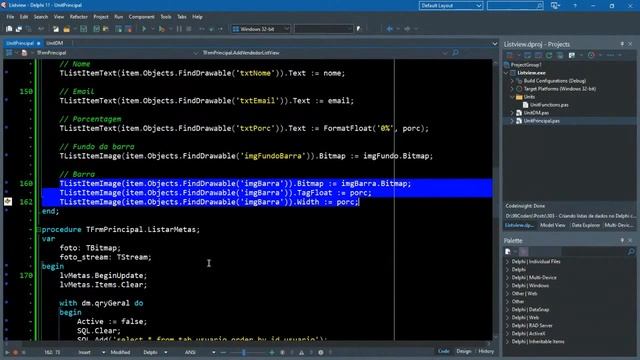This screenshot has height=360, width=640.
Task: Open the Model View tab
Action: click(x=553, y=225)
